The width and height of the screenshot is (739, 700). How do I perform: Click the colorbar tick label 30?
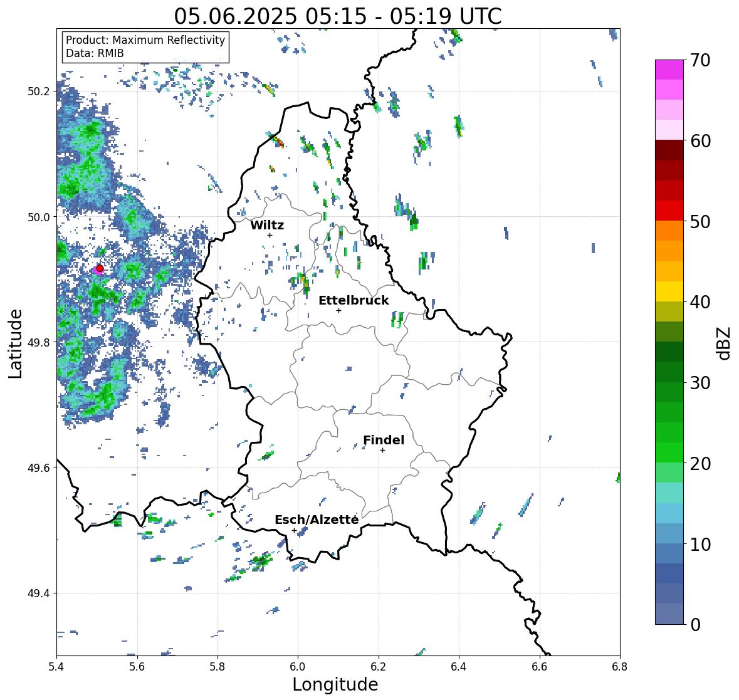(x=700, y=382)
